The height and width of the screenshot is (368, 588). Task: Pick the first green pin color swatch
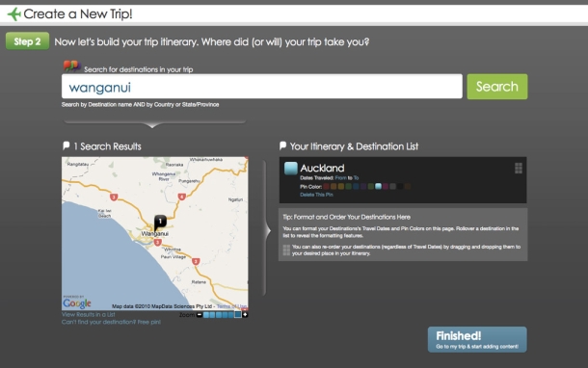348,186
